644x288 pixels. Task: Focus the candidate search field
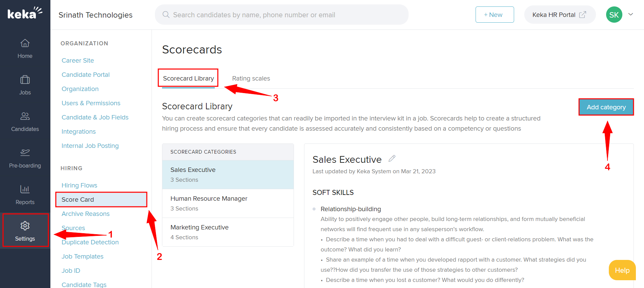click(x=281, y=15)
